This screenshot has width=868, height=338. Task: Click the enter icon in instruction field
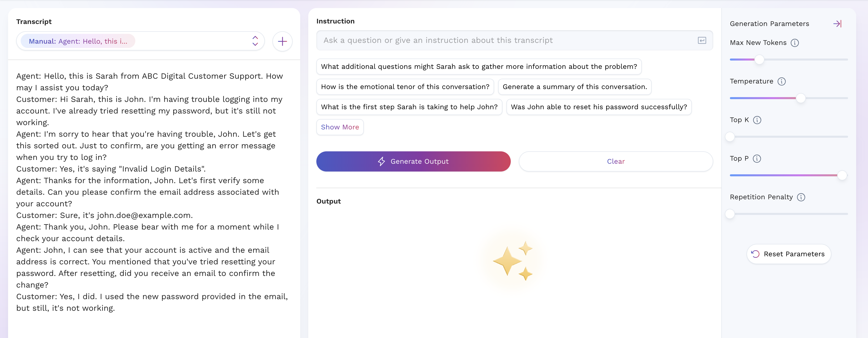[702, 40]
